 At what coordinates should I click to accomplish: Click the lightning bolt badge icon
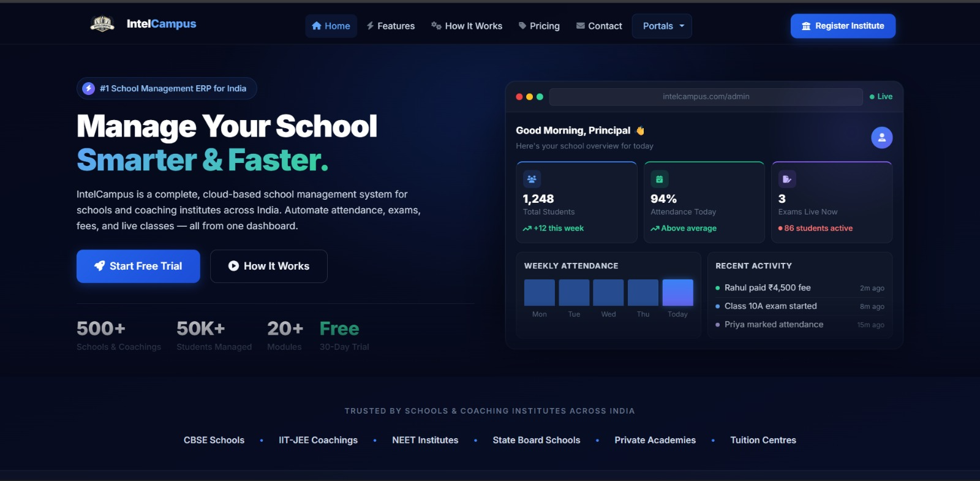[x=89, y=89]
